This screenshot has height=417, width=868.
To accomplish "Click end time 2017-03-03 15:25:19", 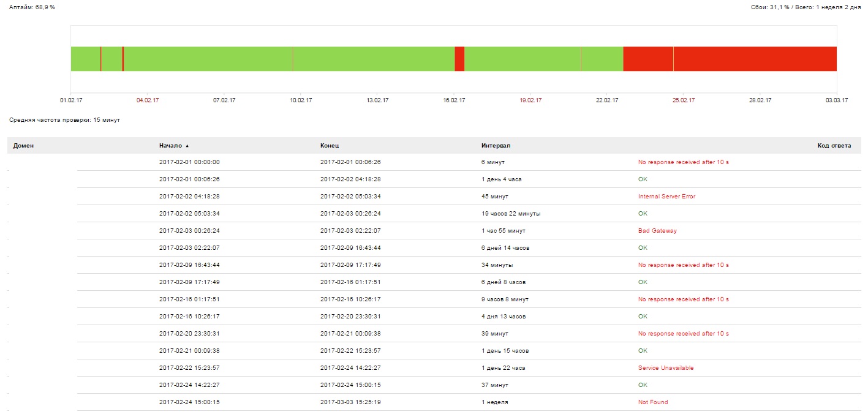I will pos(350,402).
